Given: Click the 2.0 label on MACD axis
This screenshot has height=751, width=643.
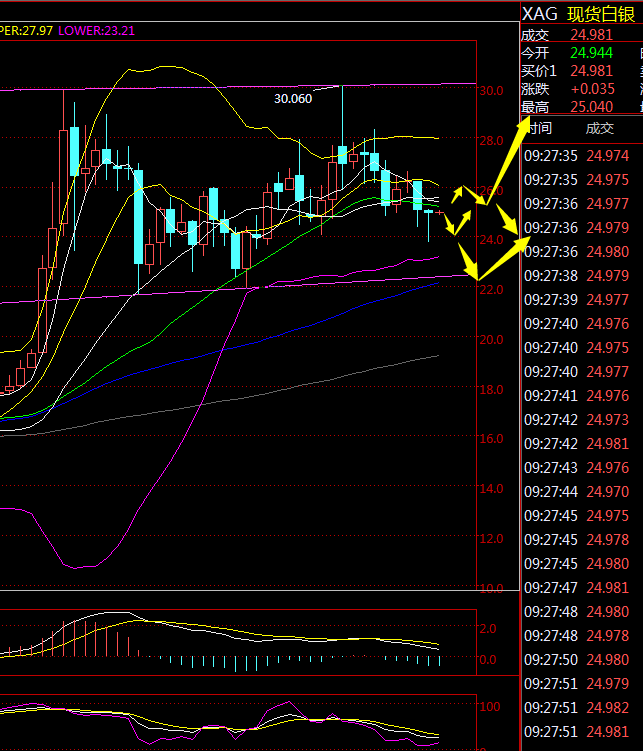Looking at the screenshot, I should tap(488, 628).
